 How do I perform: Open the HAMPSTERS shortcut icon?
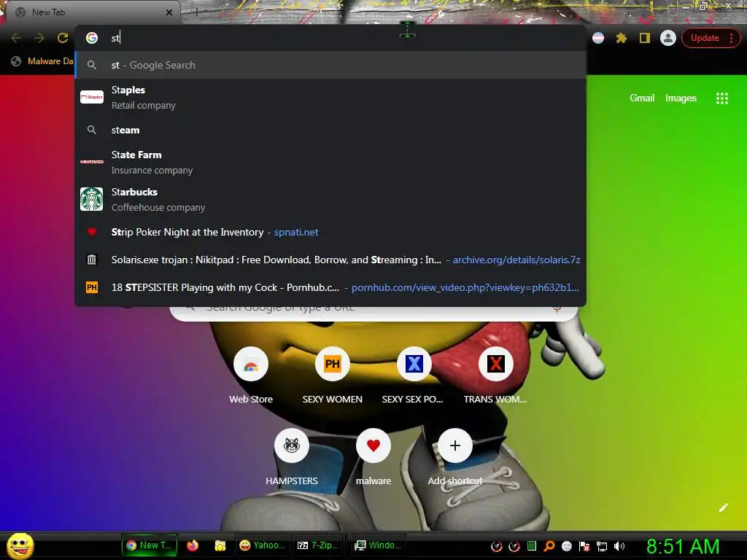[x=292, y=446]
